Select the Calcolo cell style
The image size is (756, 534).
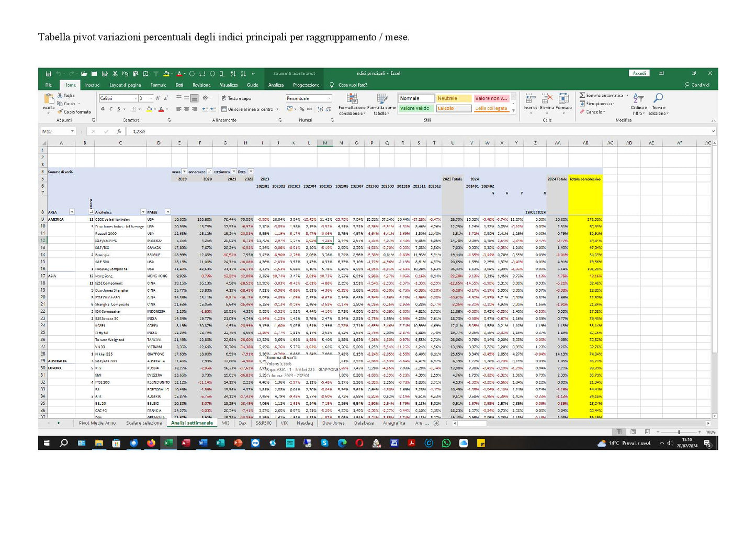click(x=454, y=108)
